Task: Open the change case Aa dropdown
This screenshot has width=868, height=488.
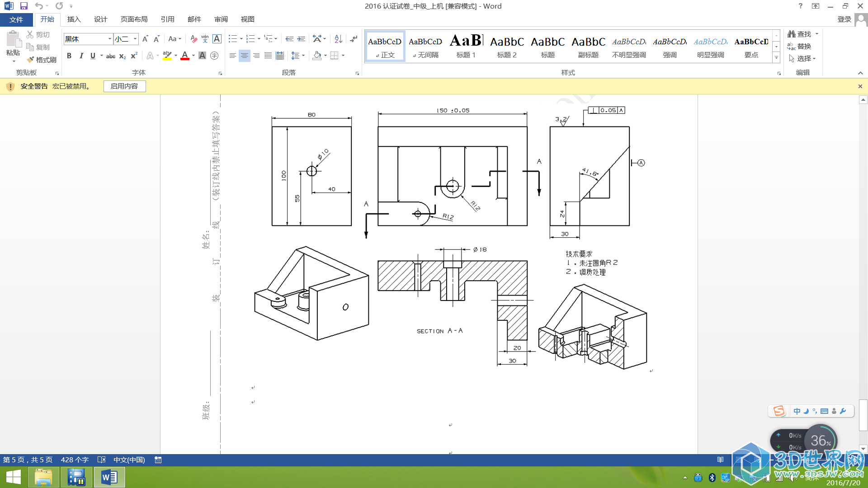Action: point(175,39)
